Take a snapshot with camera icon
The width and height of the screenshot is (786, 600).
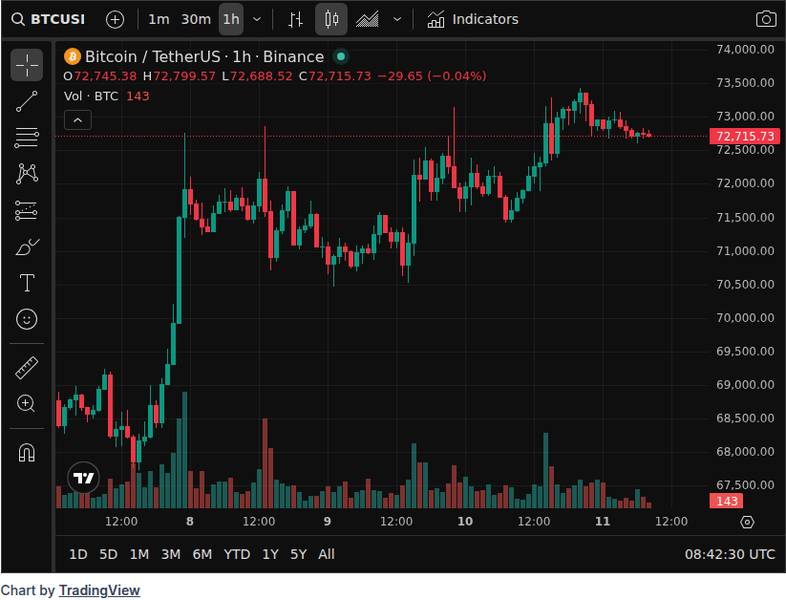(x=766, y=20)
